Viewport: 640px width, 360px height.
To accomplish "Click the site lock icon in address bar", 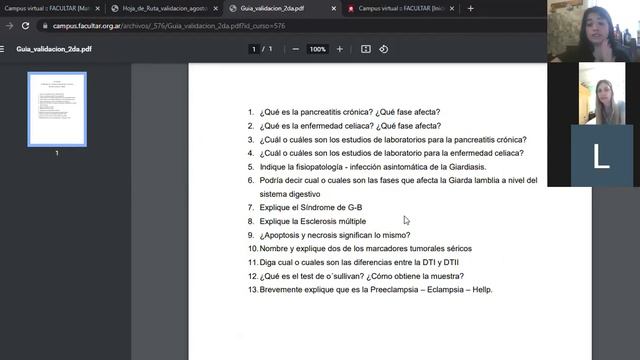I will [45, 26].
